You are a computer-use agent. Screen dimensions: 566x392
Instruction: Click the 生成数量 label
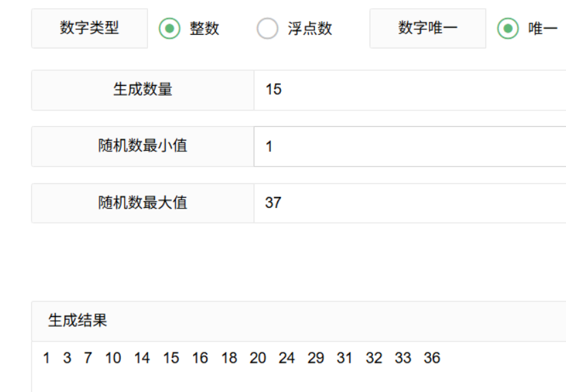click(143, 90)
